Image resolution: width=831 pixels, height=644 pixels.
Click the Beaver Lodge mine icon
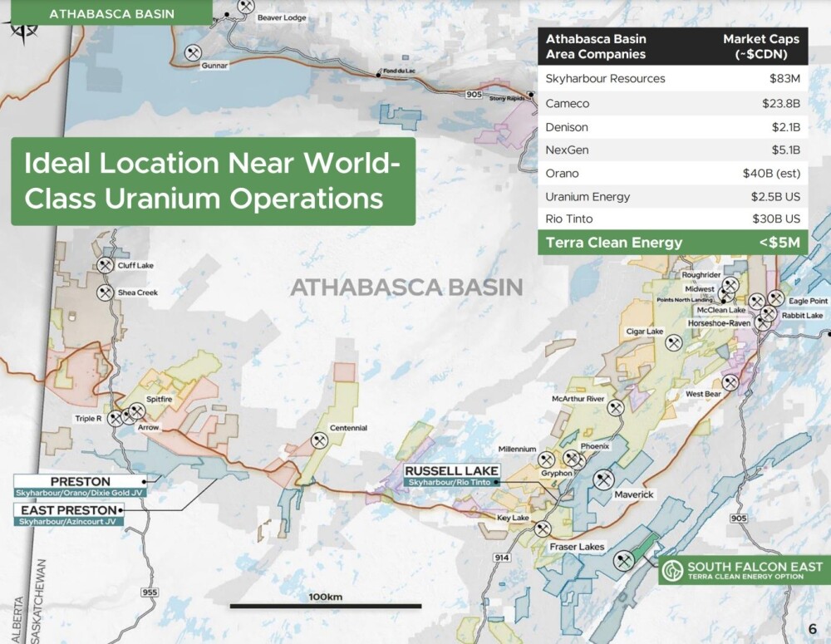click(245, 6)
